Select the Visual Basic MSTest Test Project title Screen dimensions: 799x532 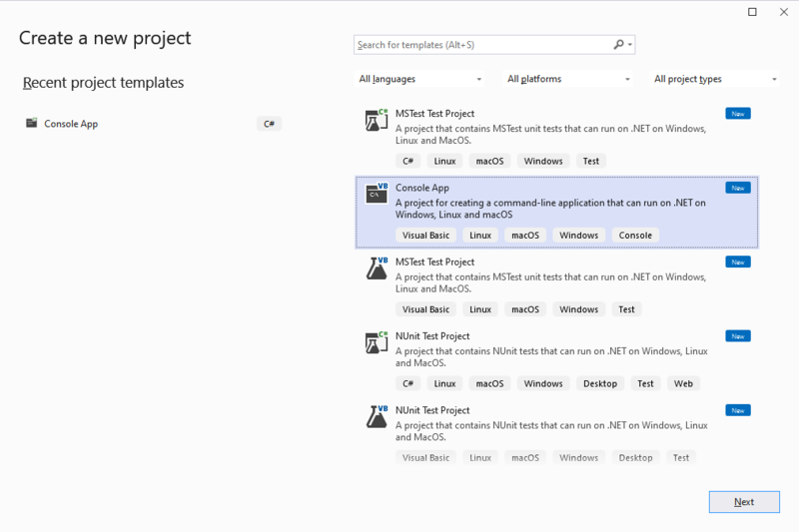(434, 263)
